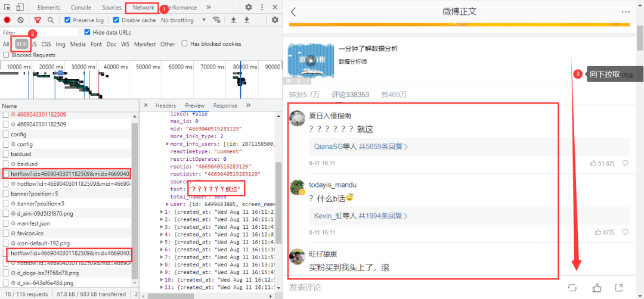
Task: Play the 数据分析 ad video thumbnail
Action: click(311, 61)
